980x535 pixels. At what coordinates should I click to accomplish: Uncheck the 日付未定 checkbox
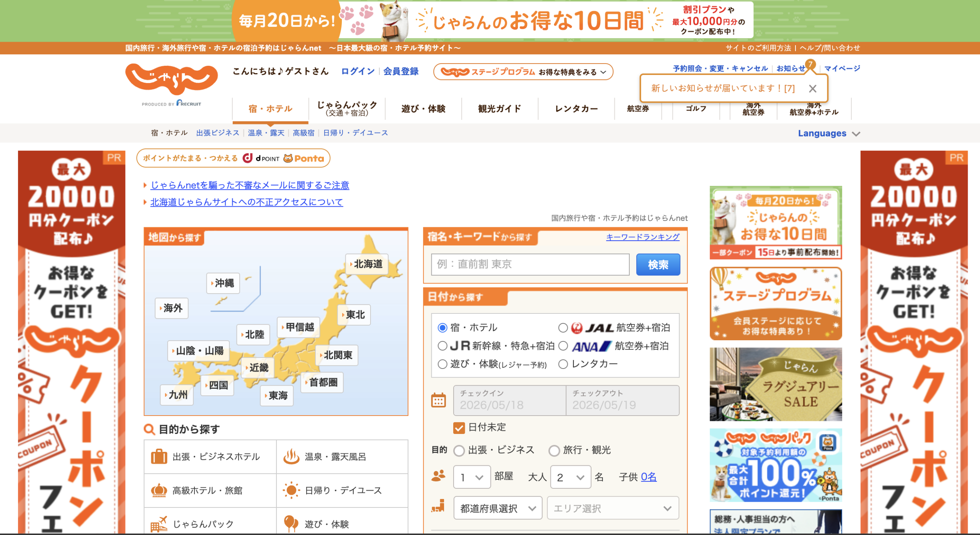[x=459, y=427]
